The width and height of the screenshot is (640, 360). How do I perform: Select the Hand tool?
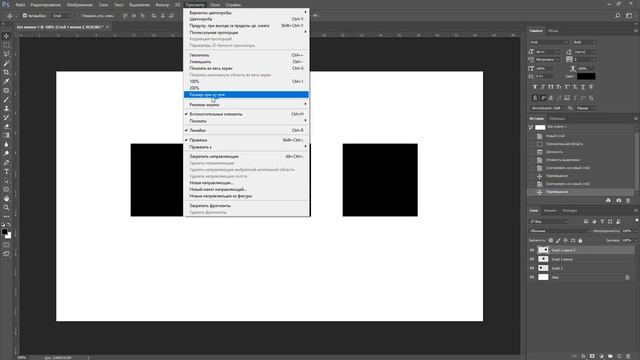pyautogui.click(x=6, y=198)
